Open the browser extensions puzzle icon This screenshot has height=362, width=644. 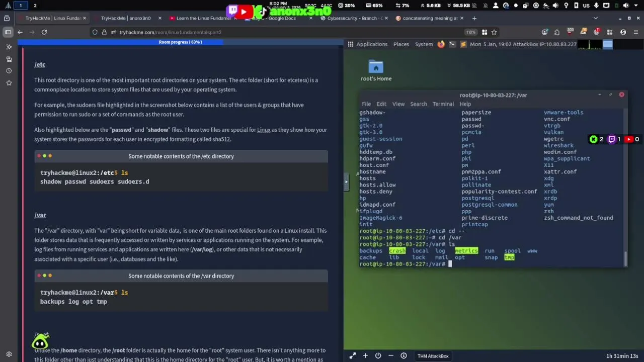pos(557,32)
